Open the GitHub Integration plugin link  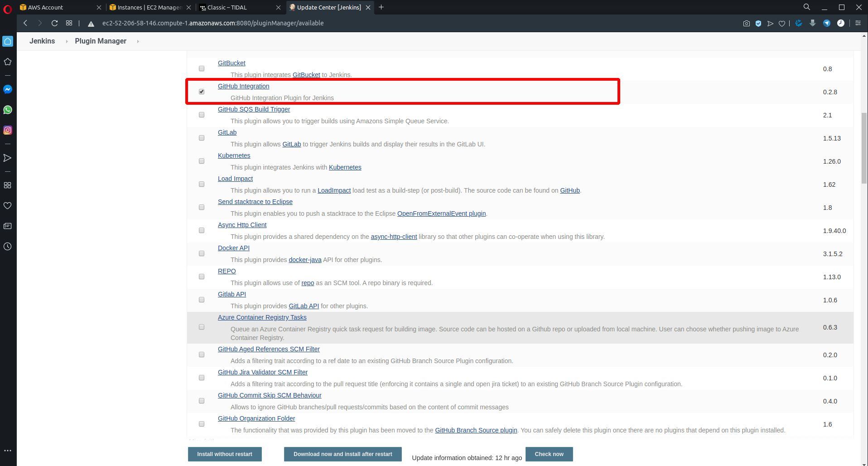click(x=243, y=86)
